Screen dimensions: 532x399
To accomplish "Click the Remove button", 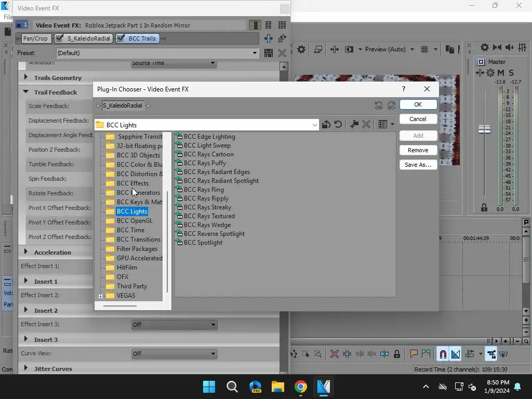I will coord(418,150).
